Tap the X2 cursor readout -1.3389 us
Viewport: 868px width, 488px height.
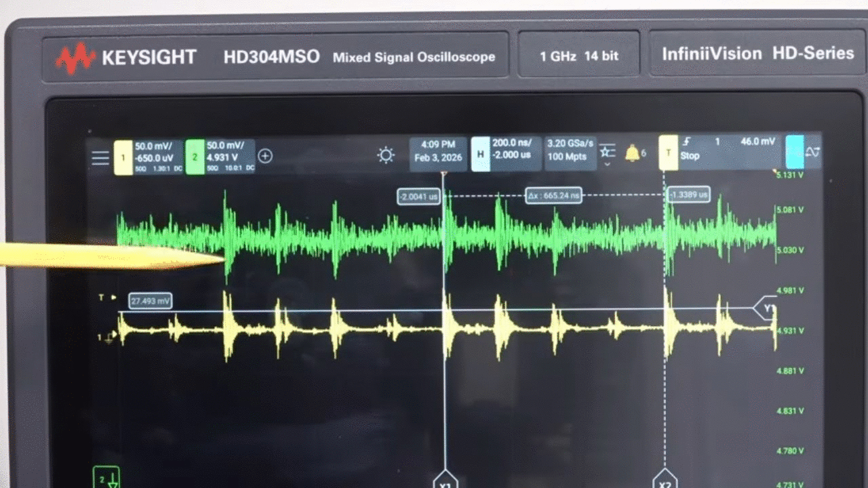[x=688, y=195]
